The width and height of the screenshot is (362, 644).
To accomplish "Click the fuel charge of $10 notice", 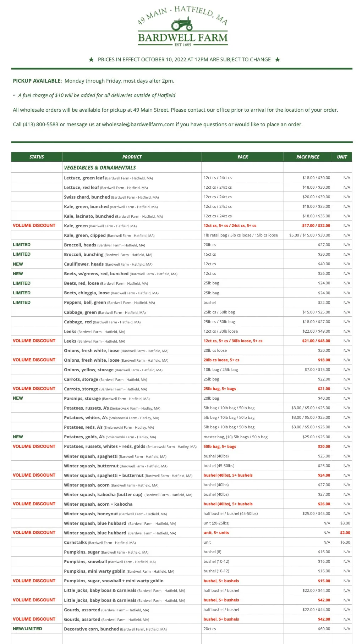I will (97, 95).
